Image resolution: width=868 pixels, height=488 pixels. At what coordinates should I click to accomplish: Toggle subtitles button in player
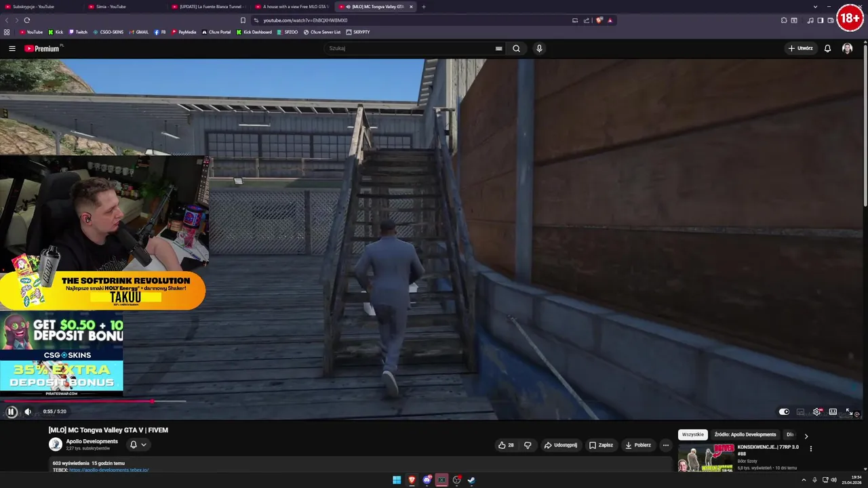pos(800,411)
